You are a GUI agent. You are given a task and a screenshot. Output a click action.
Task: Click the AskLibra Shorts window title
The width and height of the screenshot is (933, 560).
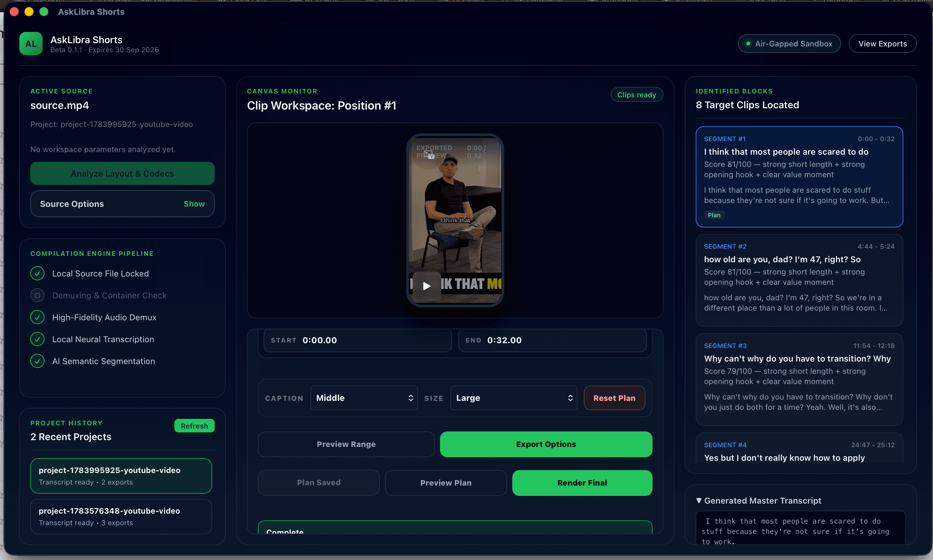91,12
